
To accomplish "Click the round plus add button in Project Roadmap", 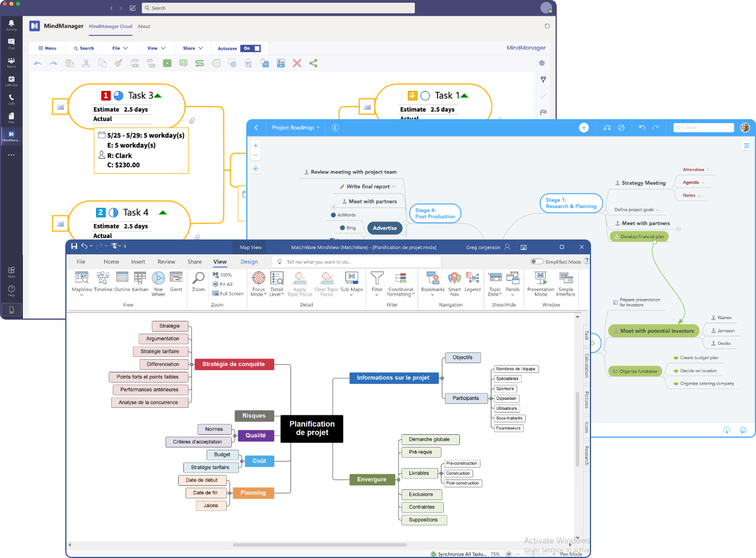I will [584, 128].
